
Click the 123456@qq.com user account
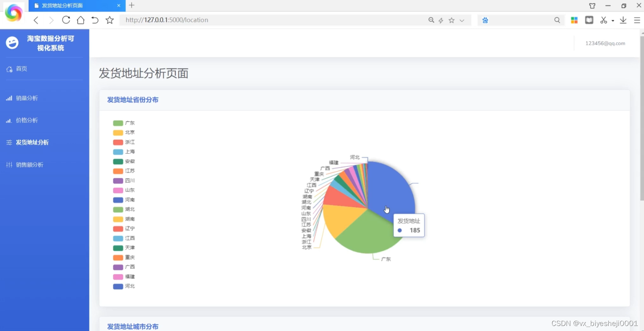point(605,43)
